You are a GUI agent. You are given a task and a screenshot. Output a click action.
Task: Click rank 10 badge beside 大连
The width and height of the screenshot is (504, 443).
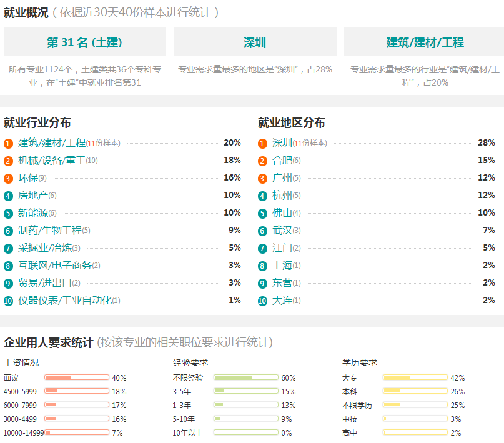click(262, 301)
